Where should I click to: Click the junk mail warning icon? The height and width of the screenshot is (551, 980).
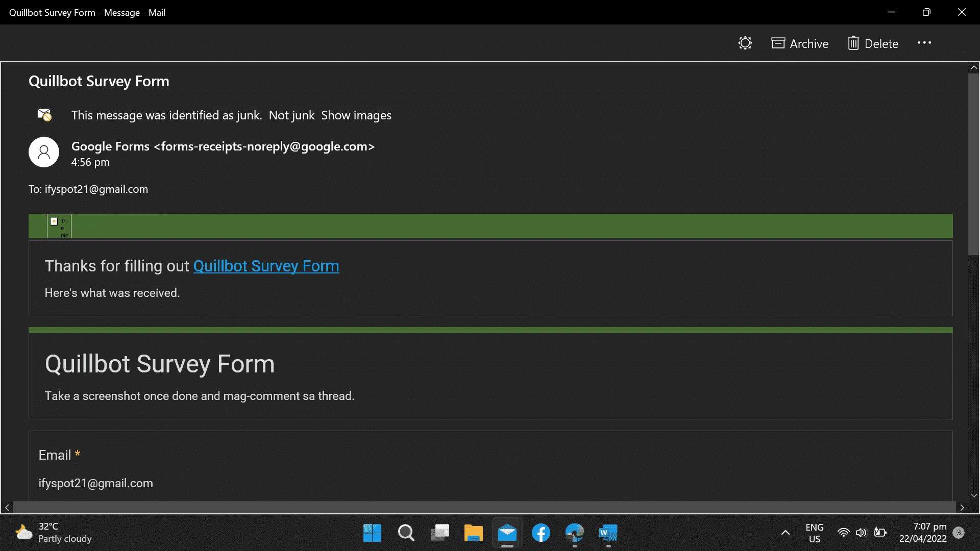(x=45, y=115)
